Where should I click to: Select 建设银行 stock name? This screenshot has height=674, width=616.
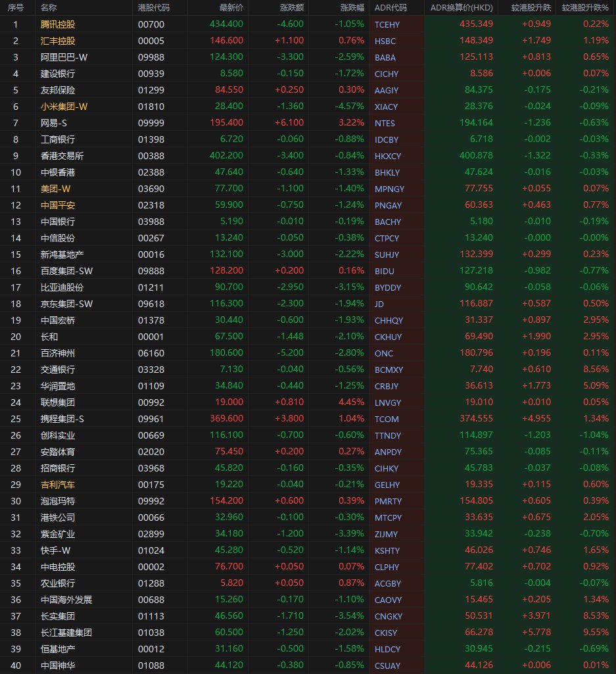[x=58, y=74]
